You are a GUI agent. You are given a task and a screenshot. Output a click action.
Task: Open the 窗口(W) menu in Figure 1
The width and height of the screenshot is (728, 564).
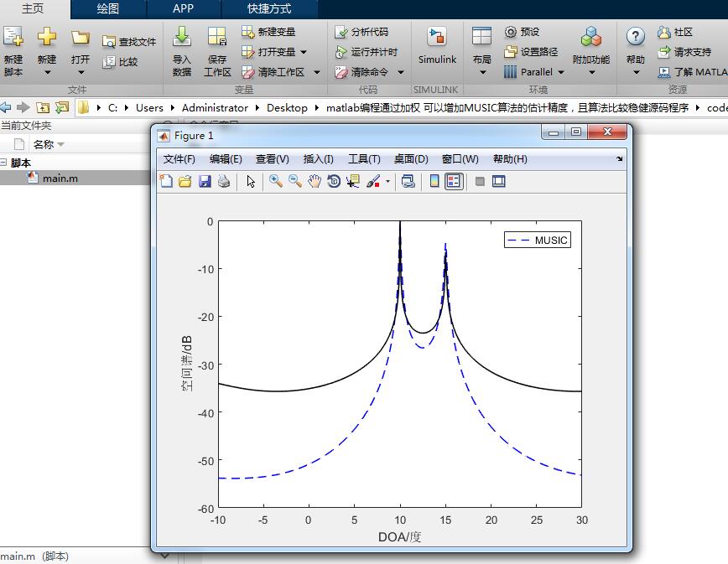point(460,159)
